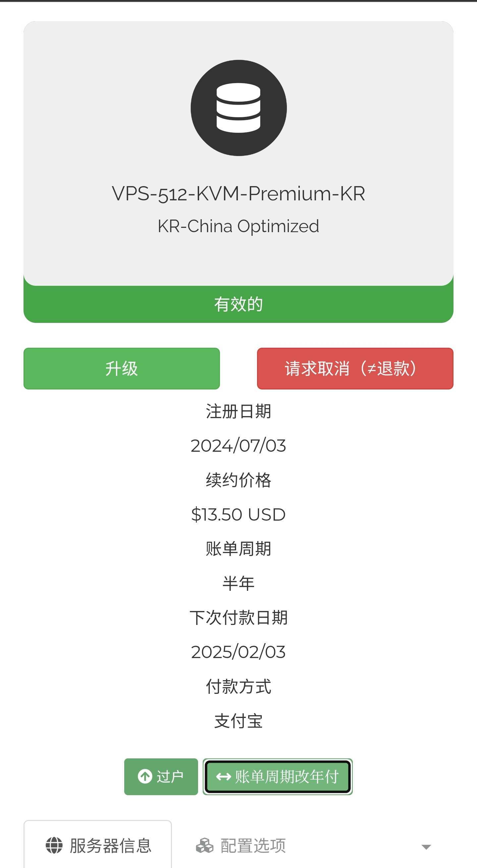Click the product name VPS-512-KVM-Premium-KR
The width and height of the screenshot is (477, 868).
point(238,194)
